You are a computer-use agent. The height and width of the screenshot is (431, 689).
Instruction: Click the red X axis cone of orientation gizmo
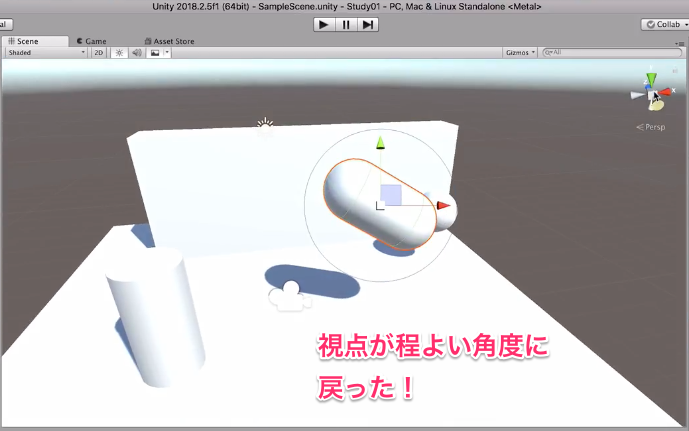665,91
